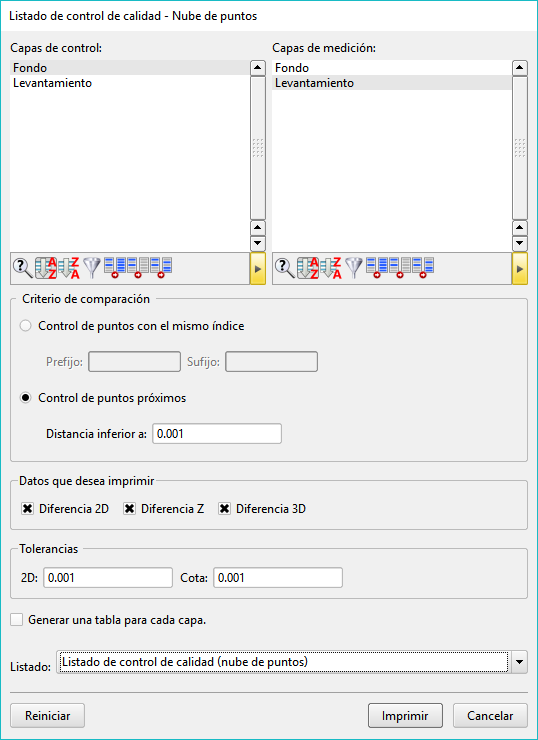Select Levantamiento in Capas de medición list

(x=392, y=83)
